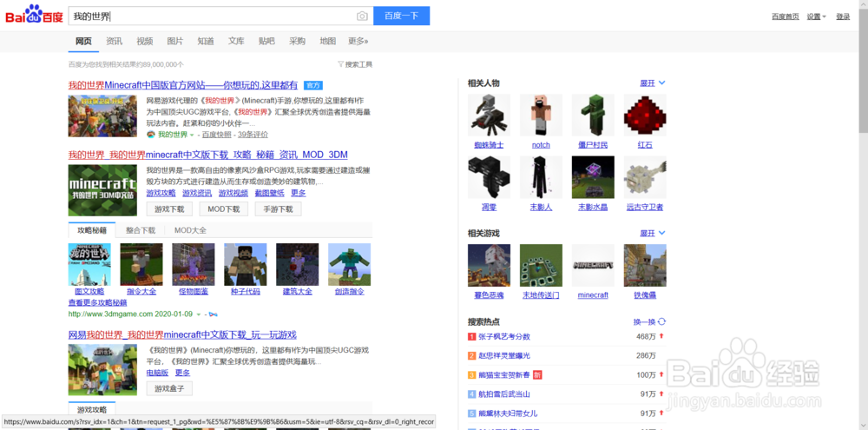Open the 铁傀儡 game image

point(645,266)
